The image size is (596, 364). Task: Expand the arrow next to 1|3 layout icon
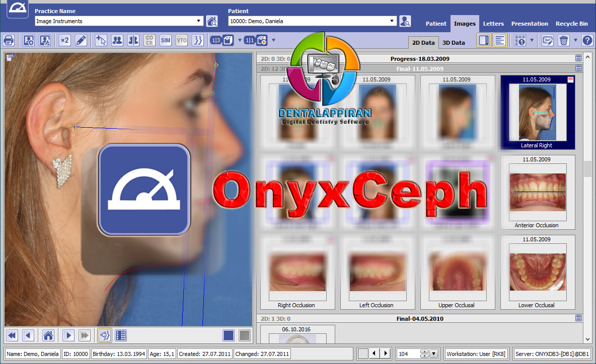coord(240,40)
